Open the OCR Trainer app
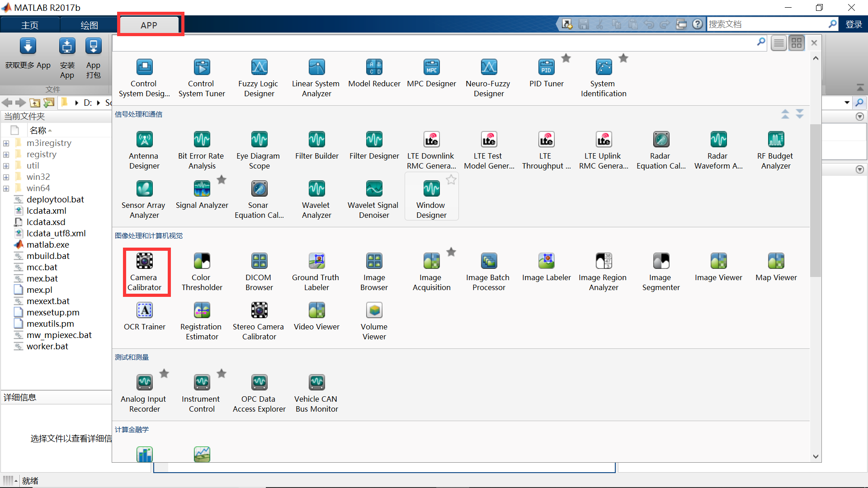 point(145,316)
